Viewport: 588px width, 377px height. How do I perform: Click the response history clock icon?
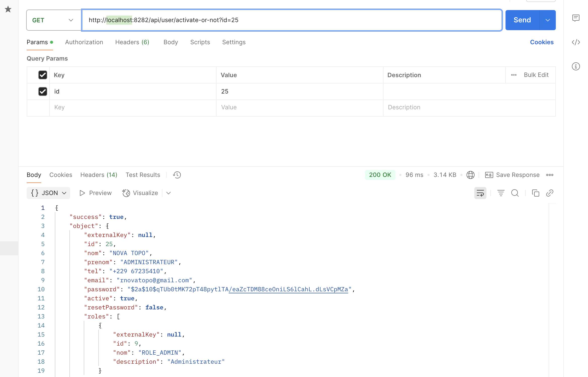point(177,175)
